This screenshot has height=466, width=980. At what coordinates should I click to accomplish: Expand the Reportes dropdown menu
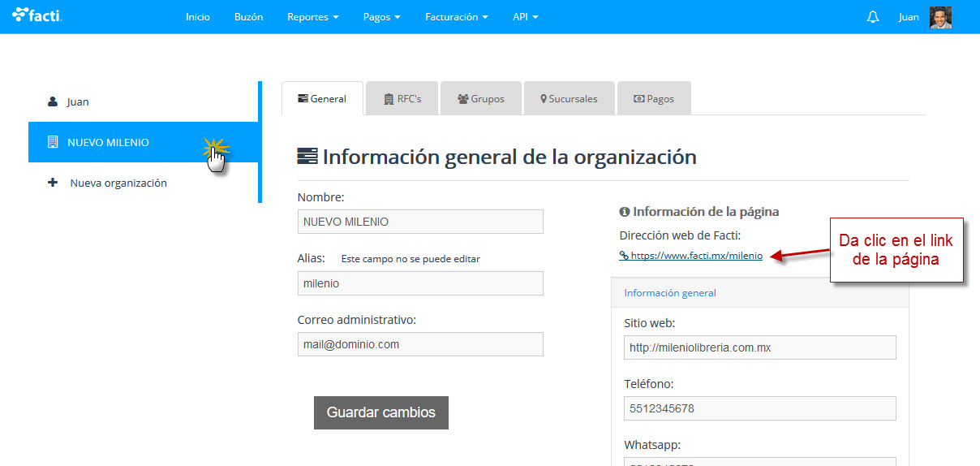tap(313, 17)
